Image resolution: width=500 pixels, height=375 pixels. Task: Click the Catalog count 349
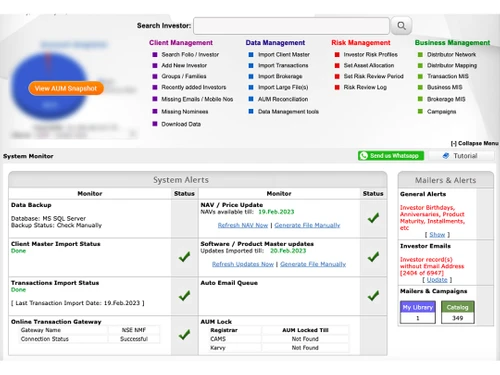tap(458, 318)
